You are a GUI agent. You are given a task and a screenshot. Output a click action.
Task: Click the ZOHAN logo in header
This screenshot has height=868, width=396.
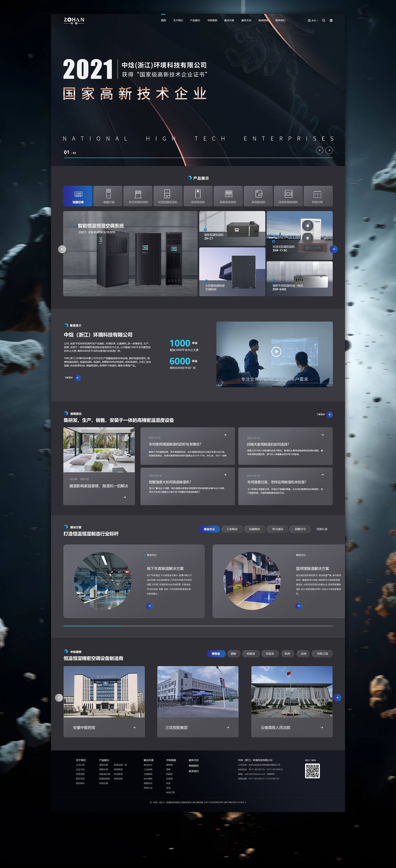tap(74, 21)
